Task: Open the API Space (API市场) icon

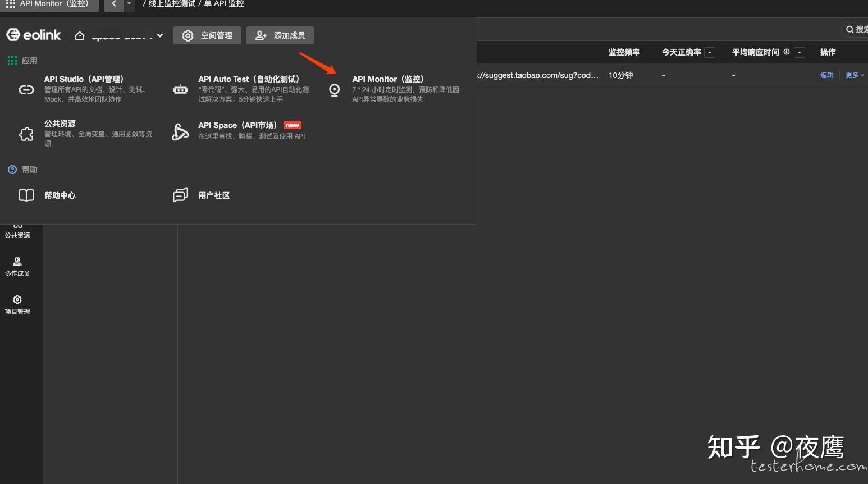Action: click(x=180, y=131)
